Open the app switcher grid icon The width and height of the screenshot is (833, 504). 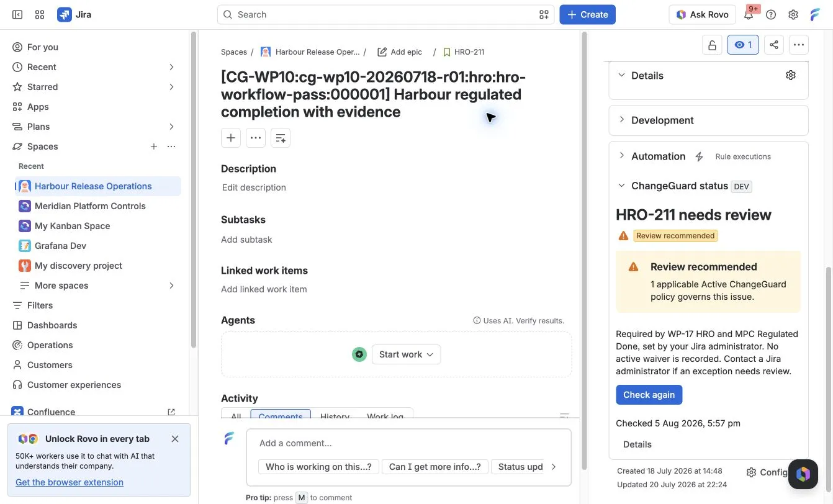[40, 14]
